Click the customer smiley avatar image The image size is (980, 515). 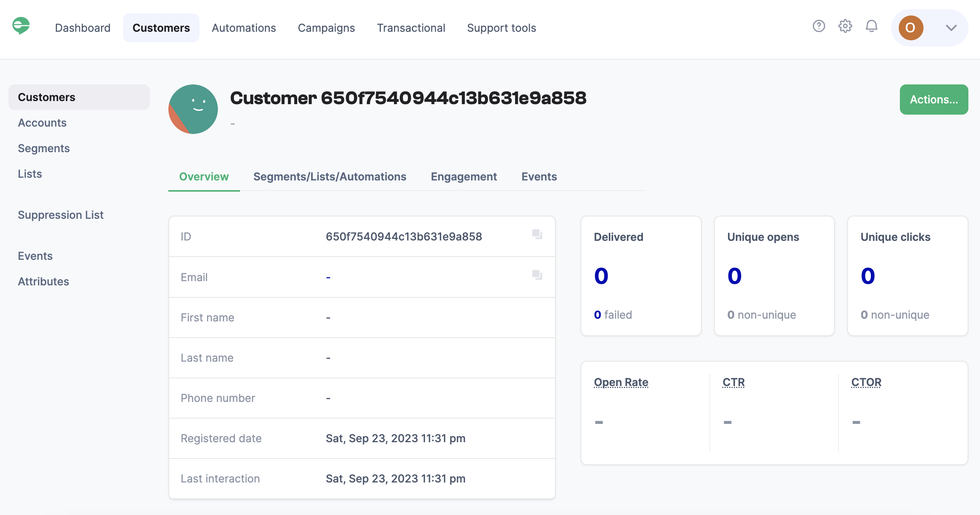pyautogui.click(x=193, y=109)
